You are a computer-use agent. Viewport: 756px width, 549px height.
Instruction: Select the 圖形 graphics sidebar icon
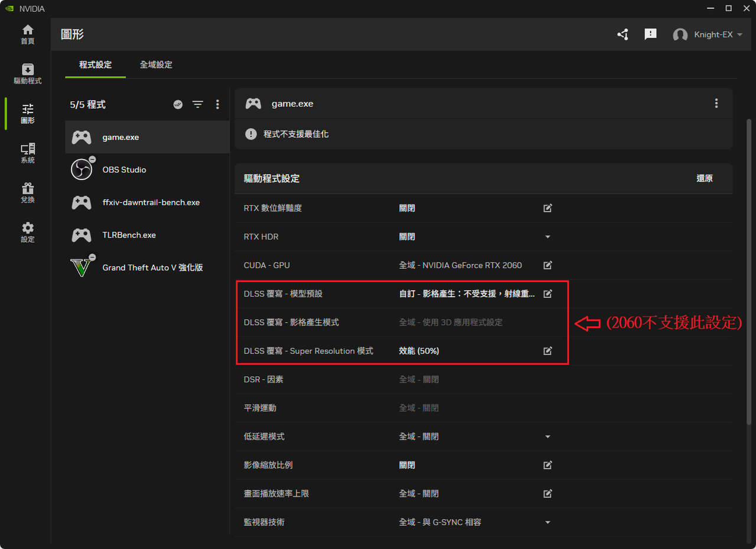28,113
